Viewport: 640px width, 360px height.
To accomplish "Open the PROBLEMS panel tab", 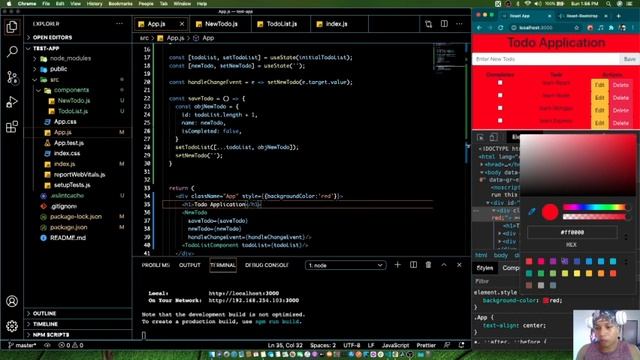I will click(x=156, y=265).
